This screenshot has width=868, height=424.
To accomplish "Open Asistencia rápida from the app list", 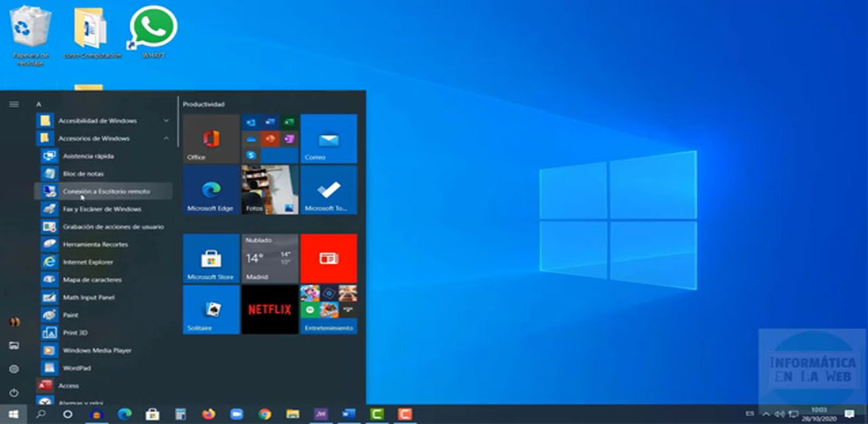I will [x=103, y=156].
